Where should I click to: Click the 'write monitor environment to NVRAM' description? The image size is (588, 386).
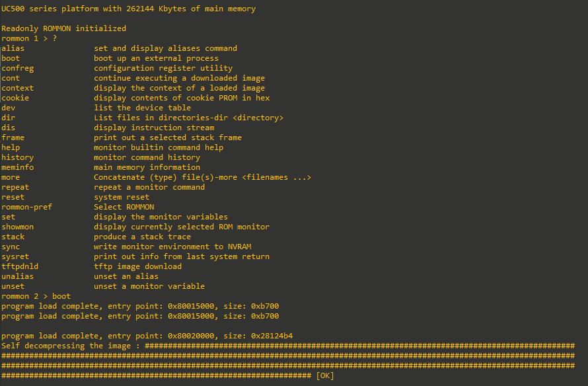pyautogui.click(x=172, y=247)
